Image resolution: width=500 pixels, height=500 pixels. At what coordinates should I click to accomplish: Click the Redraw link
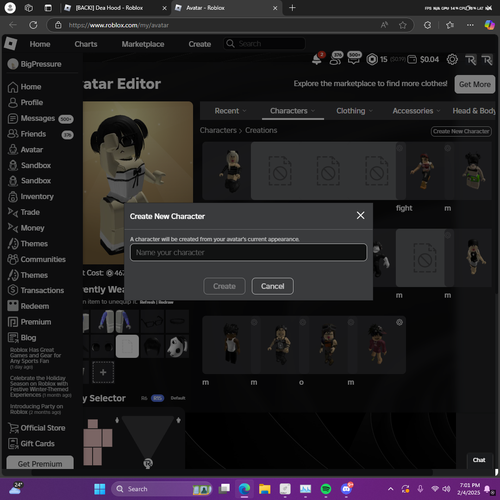166,302
